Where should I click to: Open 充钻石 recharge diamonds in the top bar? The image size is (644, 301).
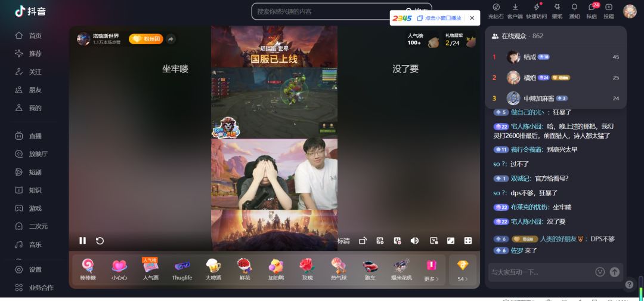pos(496,11)
